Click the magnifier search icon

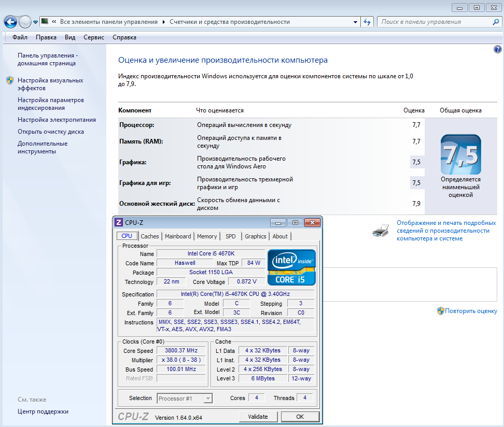pos(496,22)
